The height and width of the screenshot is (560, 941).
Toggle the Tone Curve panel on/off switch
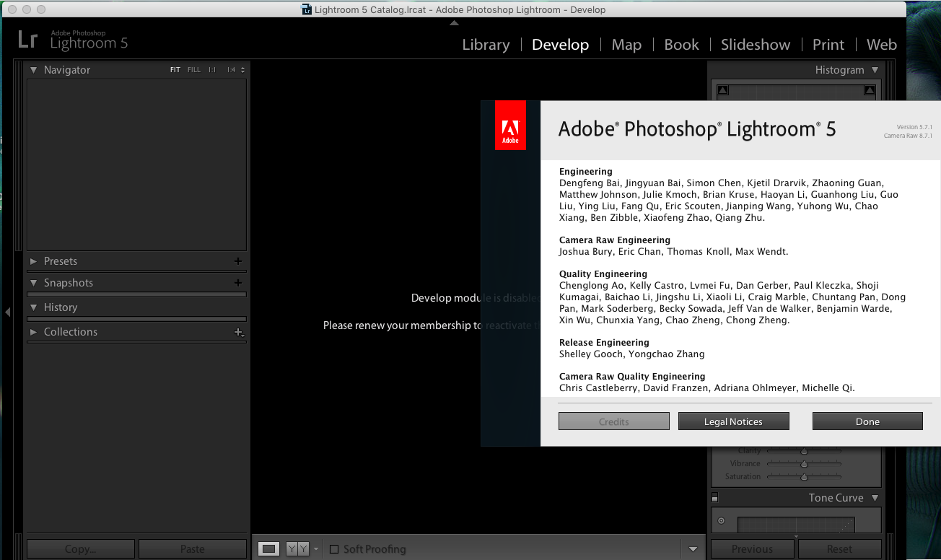click(714, 498)
